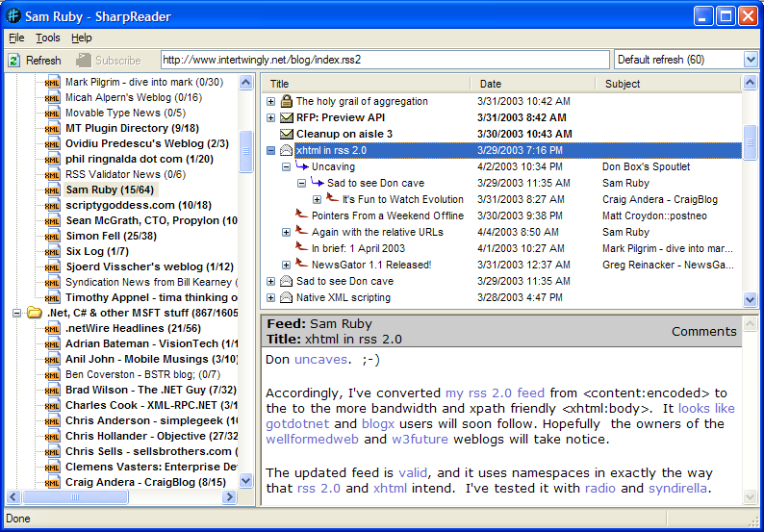This screenshot has width=764, height=532.
Task: Click the feed tree horizontal scrollbar thumb
Action: point(75,497)
